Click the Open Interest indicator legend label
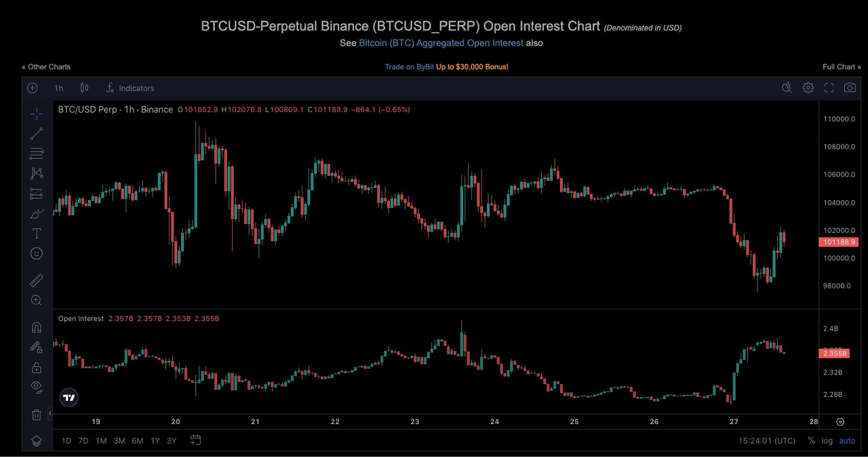Image resolution: width=868 pixels, height=458 pixels. (81, 319)
